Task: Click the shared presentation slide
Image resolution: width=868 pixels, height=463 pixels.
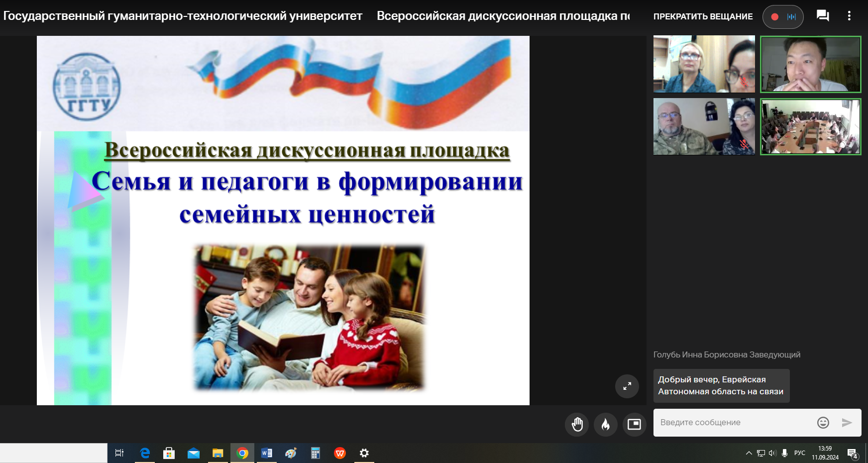Action: (x=283, y=220)
